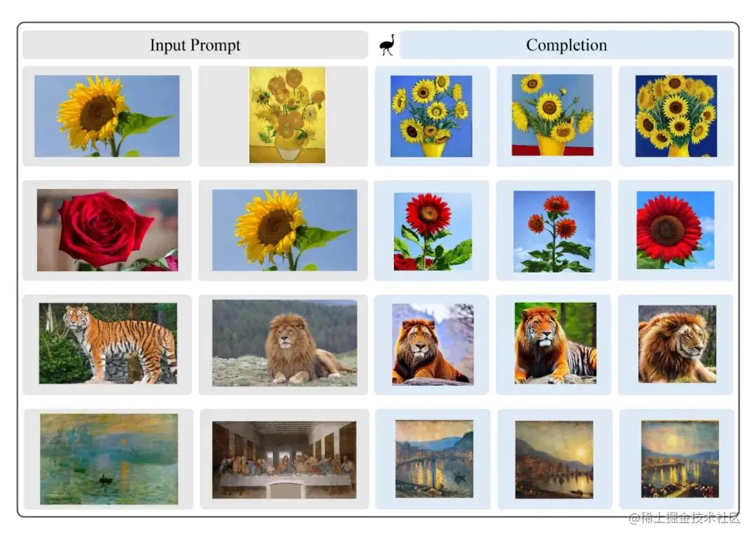Select night harbor completion with glowing moon
The image size is (756, 540).
(x=680, y=459)
